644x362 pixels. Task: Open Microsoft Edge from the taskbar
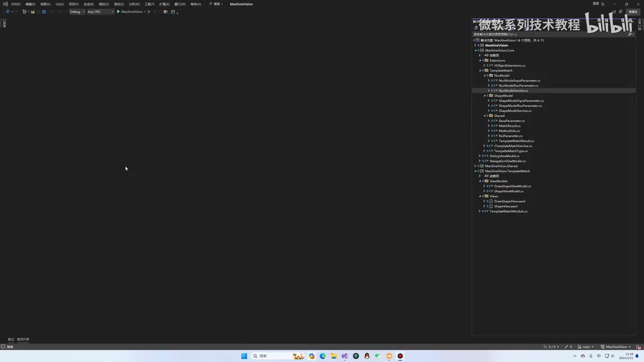[323, 356]
